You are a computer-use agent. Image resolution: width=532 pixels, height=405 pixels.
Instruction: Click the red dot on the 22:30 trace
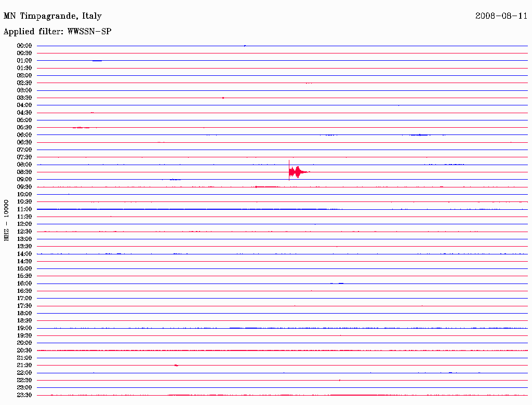[x=340, y=380]
